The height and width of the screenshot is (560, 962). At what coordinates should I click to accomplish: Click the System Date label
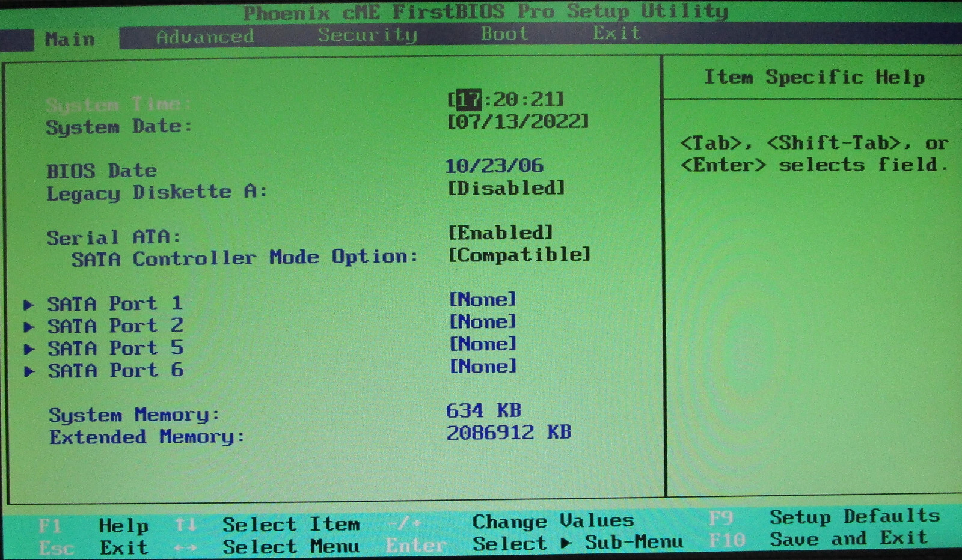(x=119, y=127)
